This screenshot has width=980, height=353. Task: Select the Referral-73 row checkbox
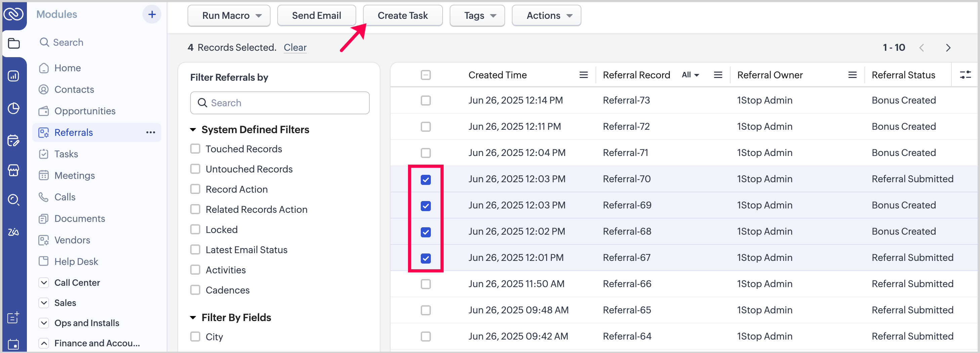(426, 101)
